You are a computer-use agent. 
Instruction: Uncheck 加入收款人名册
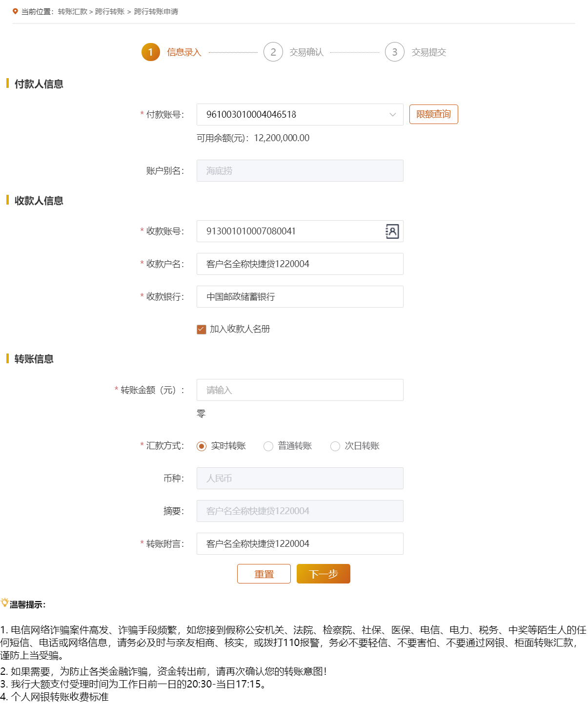click(x=201, y=330)
